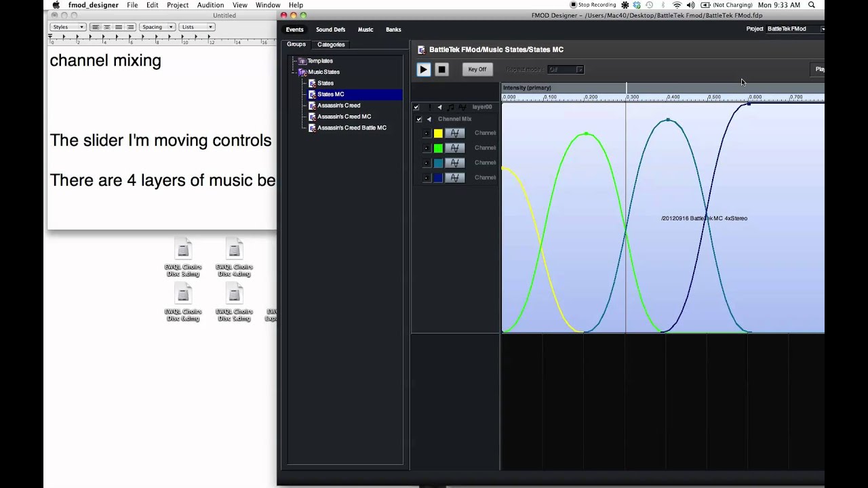Open the Styles dropdown in Untitled window

coord(68,27)
